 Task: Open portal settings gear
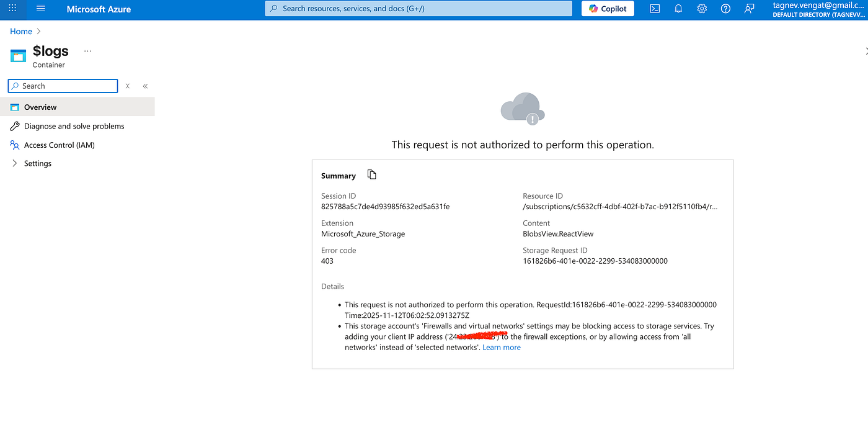[702, 9]
